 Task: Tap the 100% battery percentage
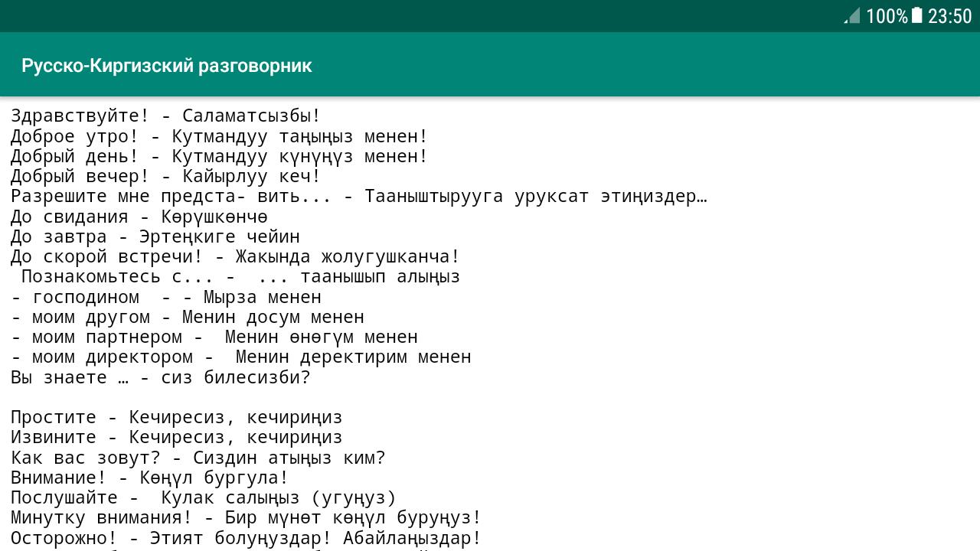[887, 16]
